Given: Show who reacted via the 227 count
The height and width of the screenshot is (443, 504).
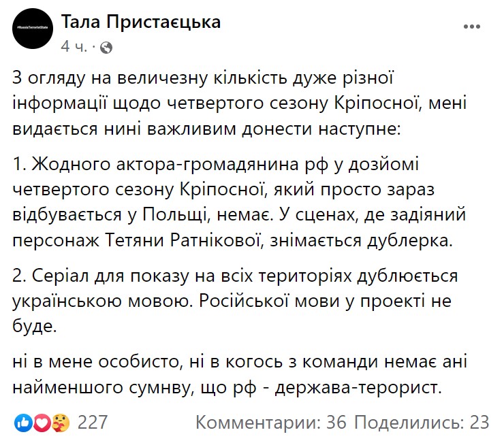Looking at the screenshot, I should click(x=93, y=423).
